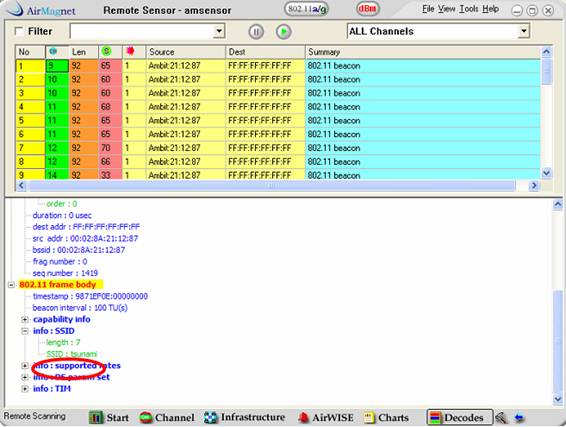This screenshot has height=427, width=566.
Task: Open the Help menu
Action: tap(491, 9)
